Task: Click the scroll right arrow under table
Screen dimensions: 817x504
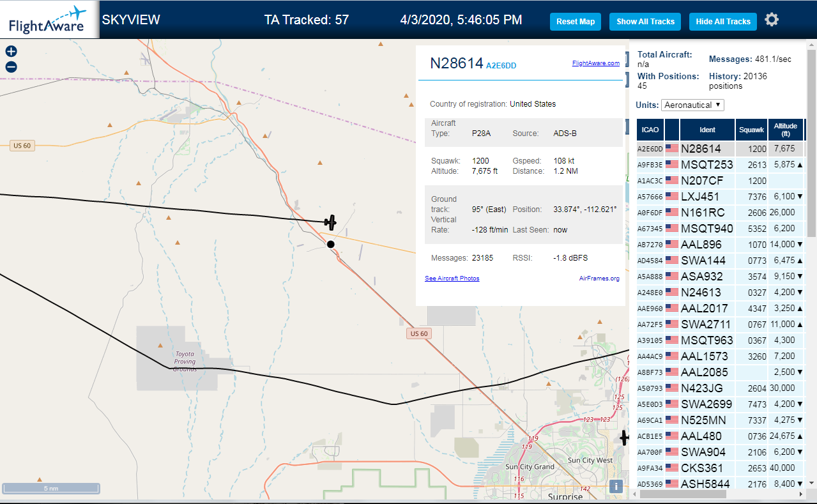Action: 802,494
